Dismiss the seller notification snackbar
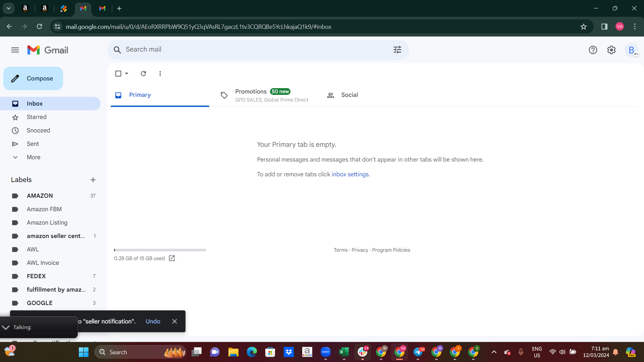 (174, 321)
